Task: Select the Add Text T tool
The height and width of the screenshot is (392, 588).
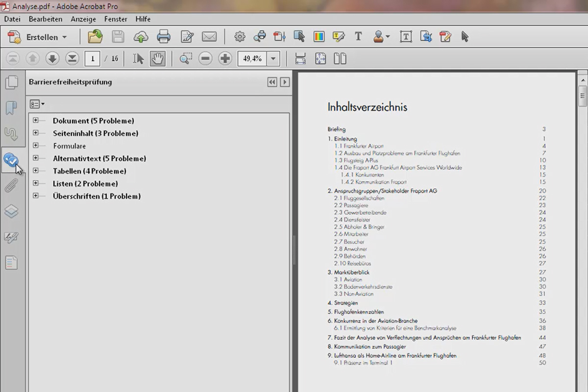Action: click(x=358, y=37)
